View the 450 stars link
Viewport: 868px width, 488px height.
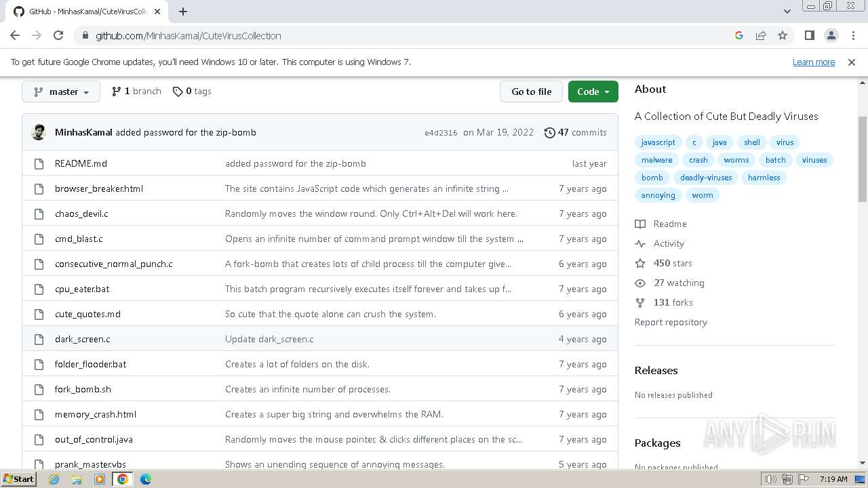click(x=664, y=263)
